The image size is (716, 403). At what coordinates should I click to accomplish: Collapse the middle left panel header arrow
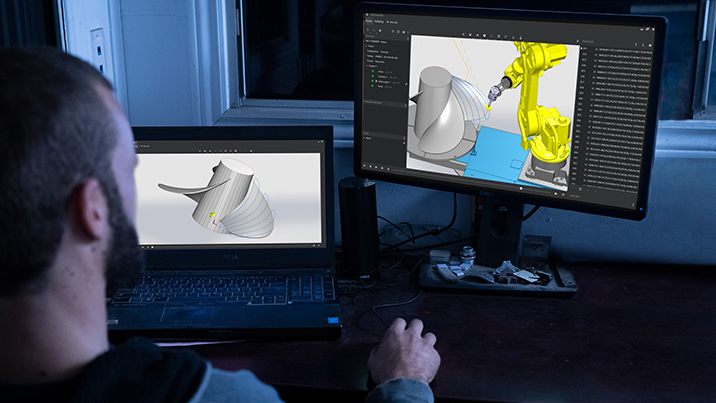(405, 105)
